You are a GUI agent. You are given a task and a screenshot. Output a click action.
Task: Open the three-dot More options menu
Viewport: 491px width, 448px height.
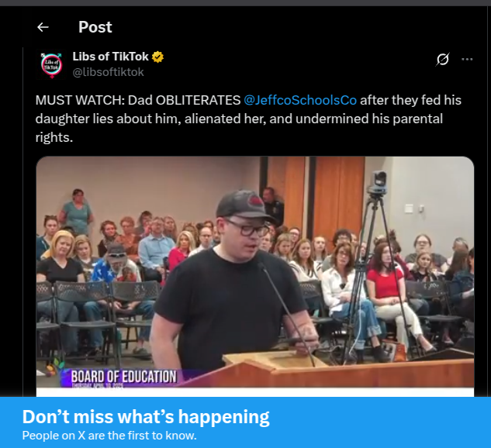467,59
